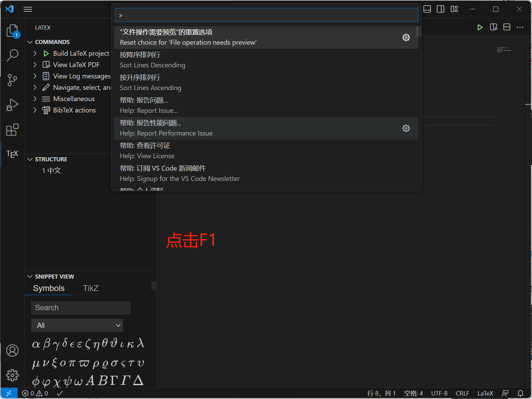
Task: Insert the beta symbol from snippet view
Action: (47, 344)
